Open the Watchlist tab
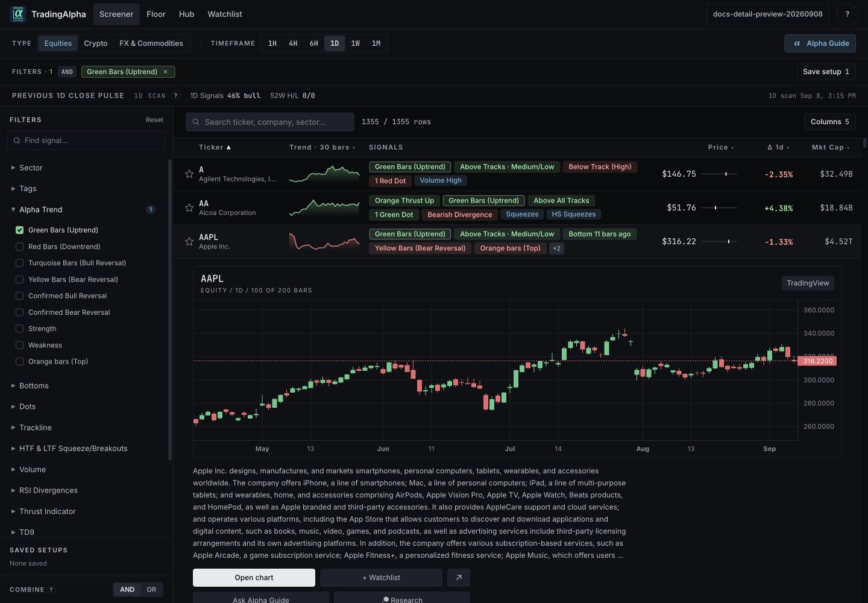This screenshot has width=868, height=603. [x=225, y=14]
